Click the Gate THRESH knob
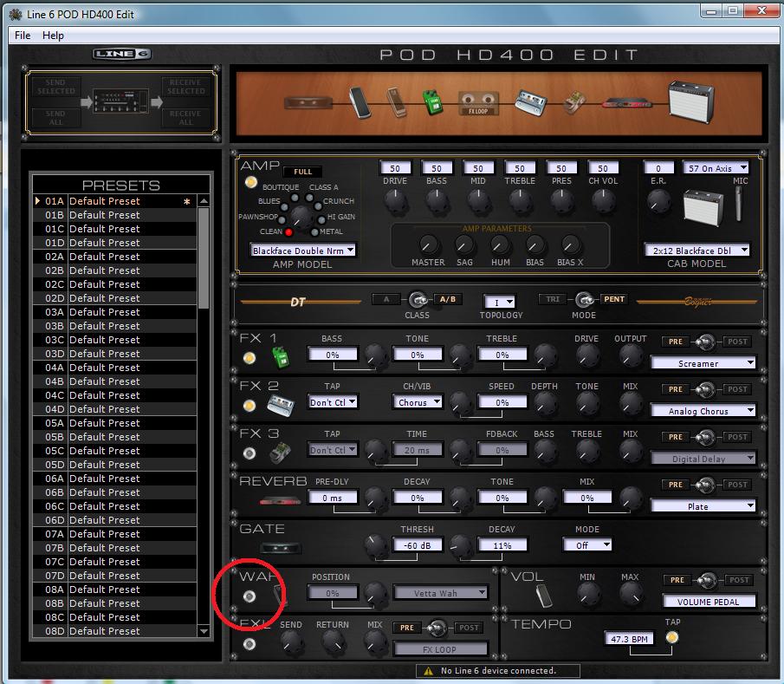The height and width of the screenshot is (684, 784). (374, 545)
